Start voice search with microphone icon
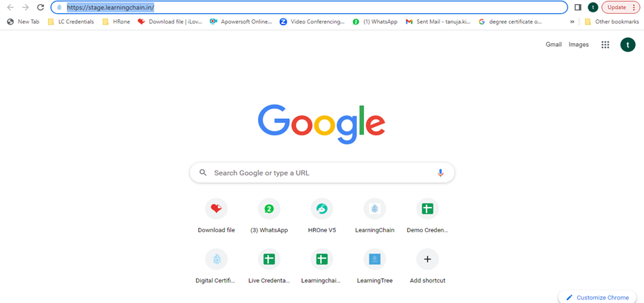This screenshot has width=644, height=303. (x=440, y=173)
